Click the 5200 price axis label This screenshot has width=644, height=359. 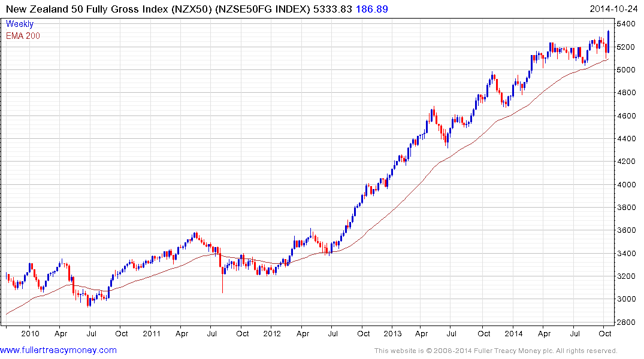[x=627, y=47]
